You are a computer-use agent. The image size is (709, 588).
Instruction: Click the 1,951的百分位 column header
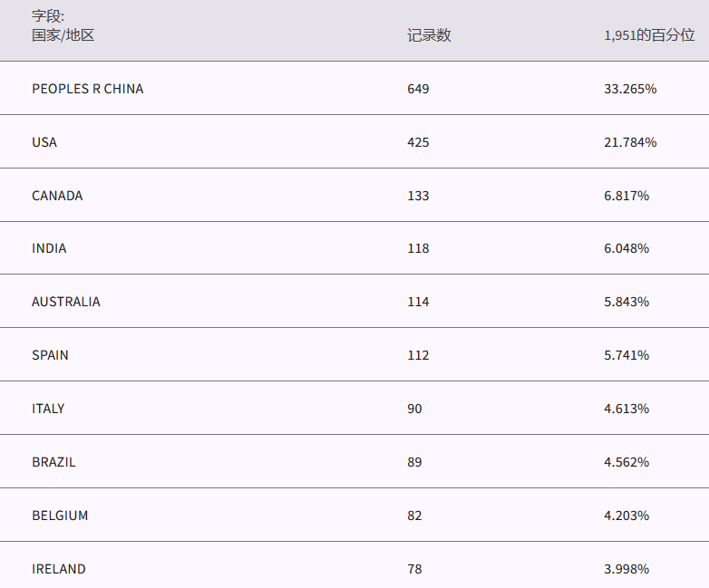(x=649, y=35)
